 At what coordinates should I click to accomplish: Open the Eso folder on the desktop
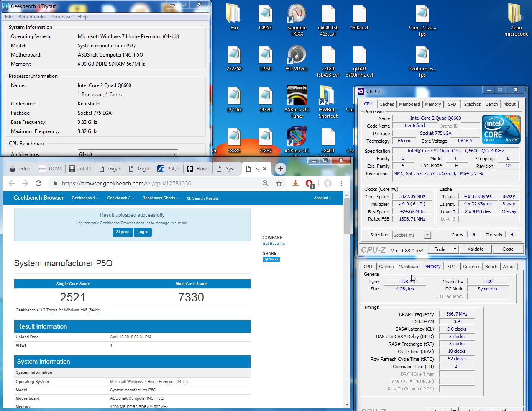pos(233,17)
